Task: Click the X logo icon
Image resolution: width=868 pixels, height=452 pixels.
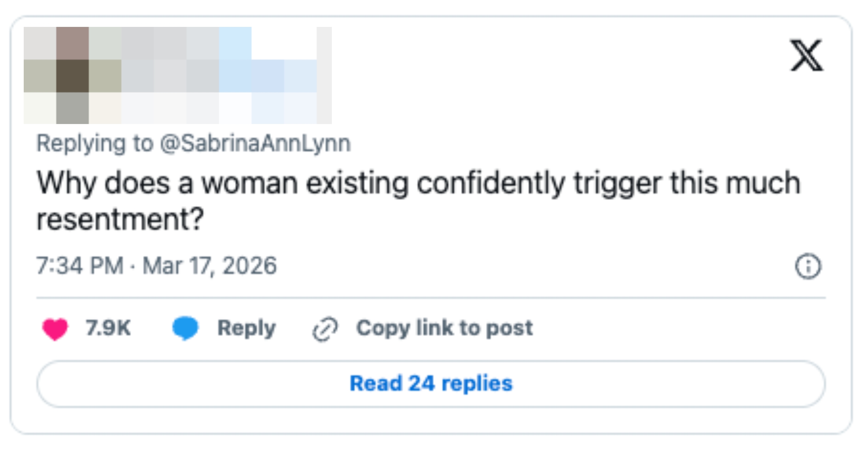Action: pos(807,56)
